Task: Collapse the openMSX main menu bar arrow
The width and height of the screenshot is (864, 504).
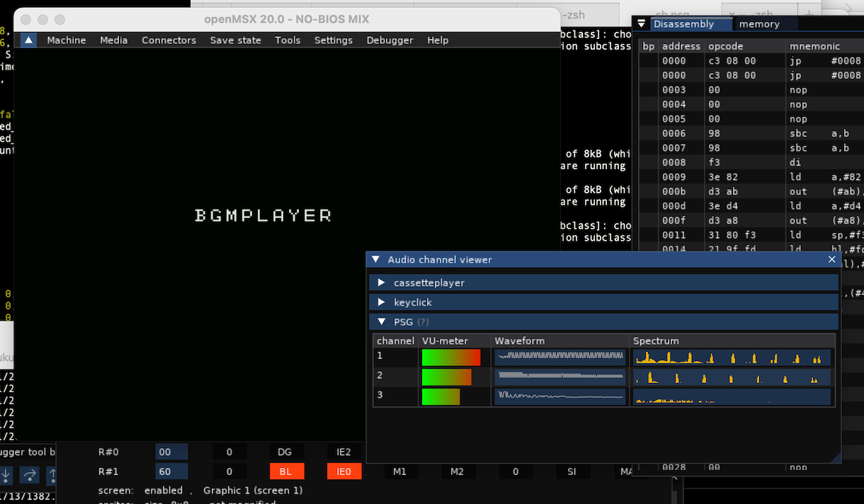Action: pyautogui.click(x=28, y=40)
